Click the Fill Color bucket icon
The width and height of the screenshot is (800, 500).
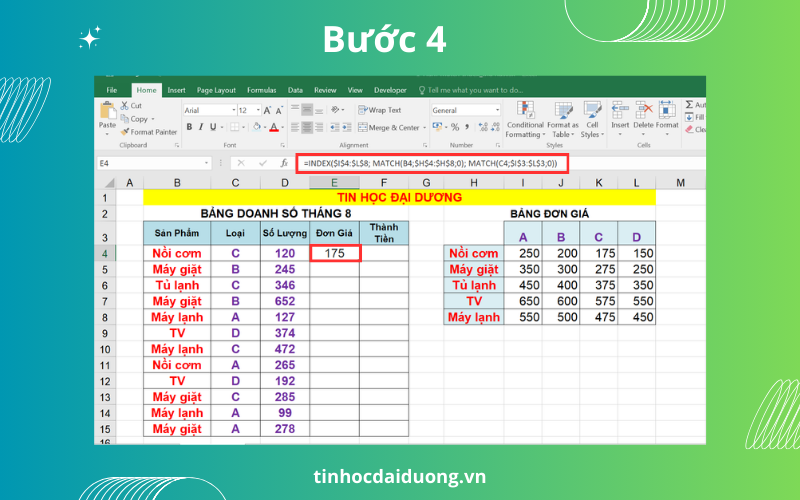257,127
